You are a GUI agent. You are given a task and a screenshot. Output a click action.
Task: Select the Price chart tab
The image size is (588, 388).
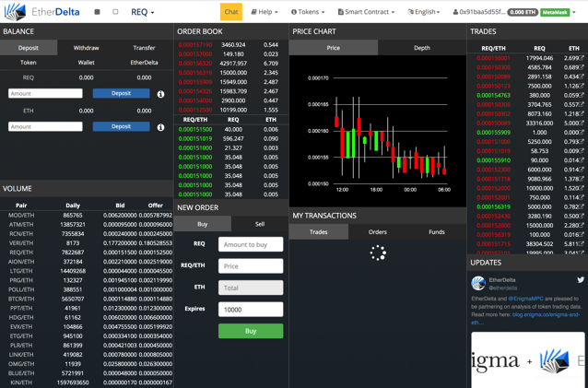pyautogui.click(x=334, y=48)
